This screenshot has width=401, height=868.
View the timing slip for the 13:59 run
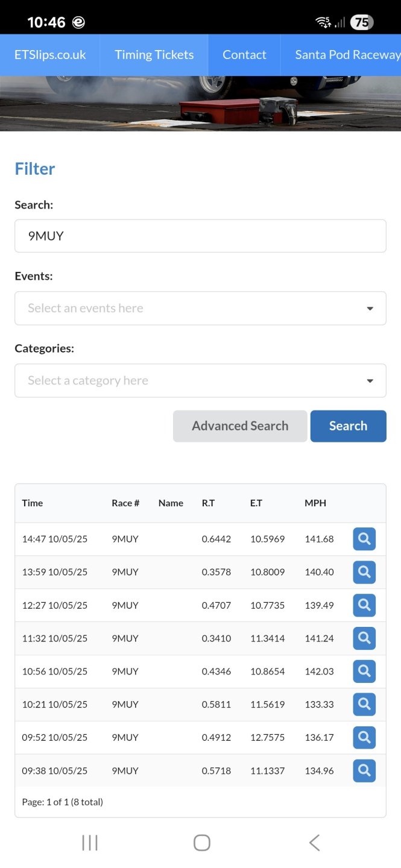coord(364,572)
